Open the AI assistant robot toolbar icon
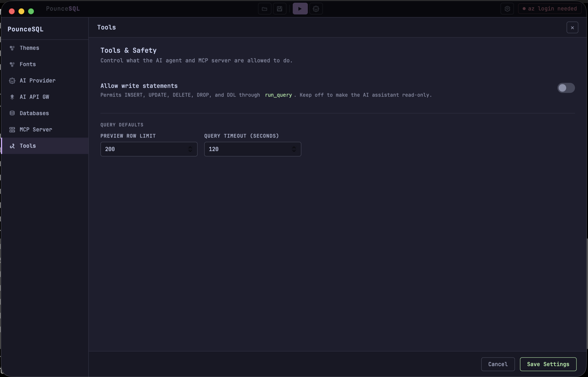 316,9
